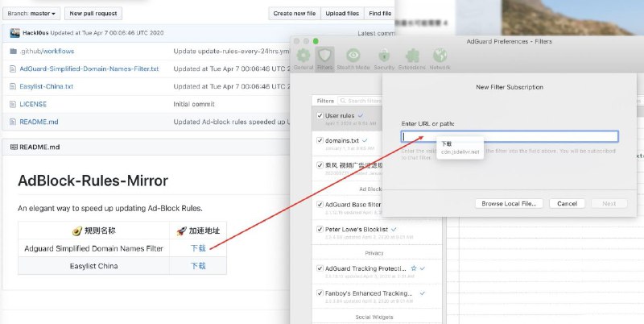Screen dimensions: 644x324
Task: Open Security preferences tab in AdGuard
Action: point(384,59)
